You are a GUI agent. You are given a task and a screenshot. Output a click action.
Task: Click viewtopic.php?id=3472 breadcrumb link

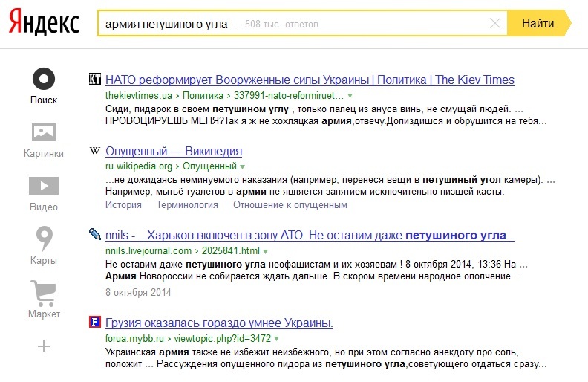(223, 338)
